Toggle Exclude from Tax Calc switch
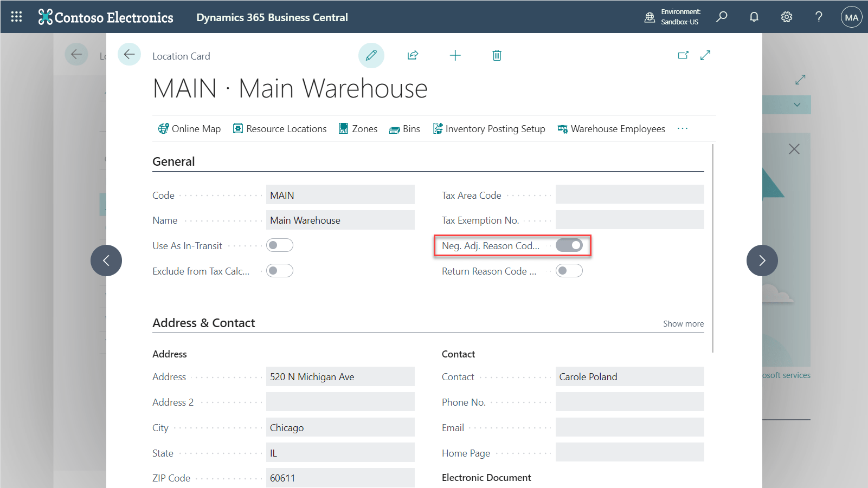This screenshot has height=488, width=868. pyautogui.click(x=280, y=271)
